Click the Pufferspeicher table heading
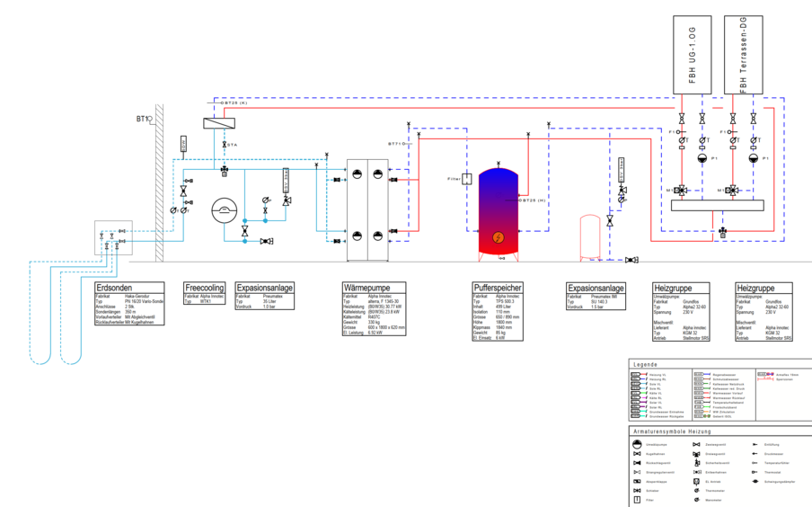Image resolution: width=812 pixels, height=507 pixels. pyautogui.click(x=498, y=288)
